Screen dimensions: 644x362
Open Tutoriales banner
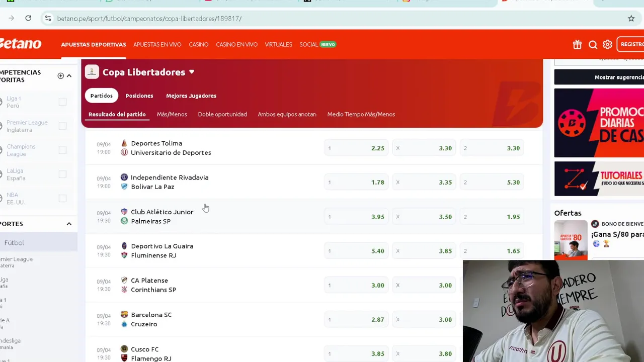pyautogui.click(x=599, y=178)
